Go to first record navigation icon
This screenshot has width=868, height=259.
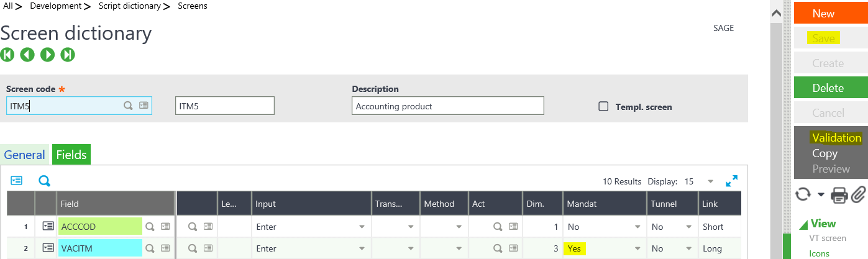click(x=7, y=55)
